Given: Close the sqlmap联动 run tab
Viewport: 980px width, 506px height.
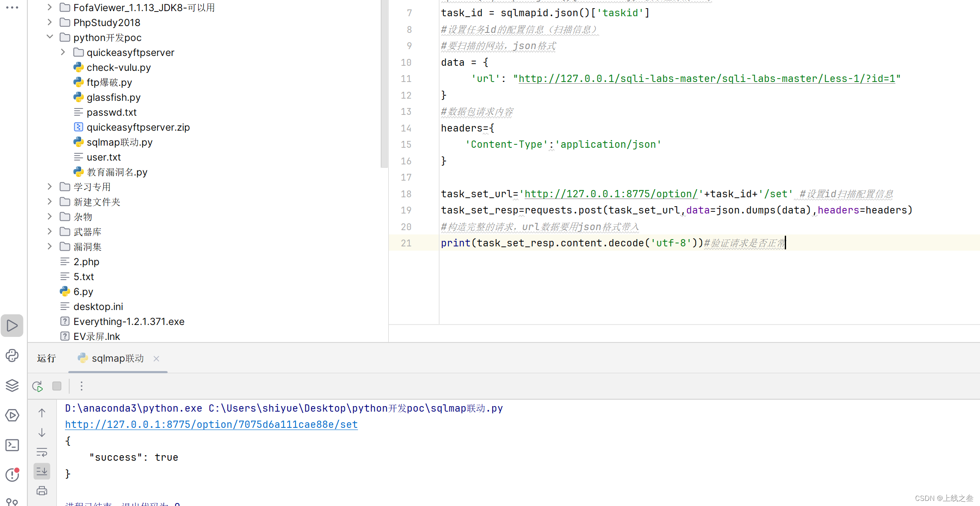Looking at the screenshot, I should [x=156, y=359].
